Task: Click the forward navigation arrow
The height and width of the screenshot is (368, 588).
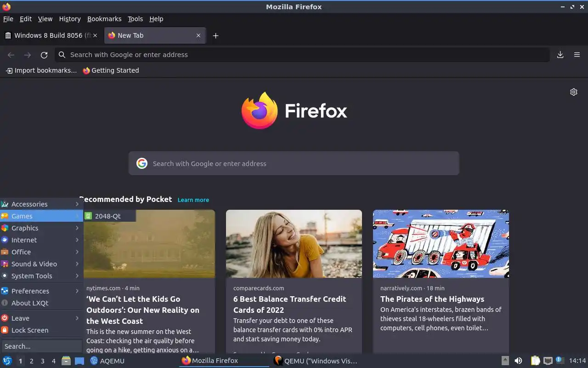Action: point(28,55)
